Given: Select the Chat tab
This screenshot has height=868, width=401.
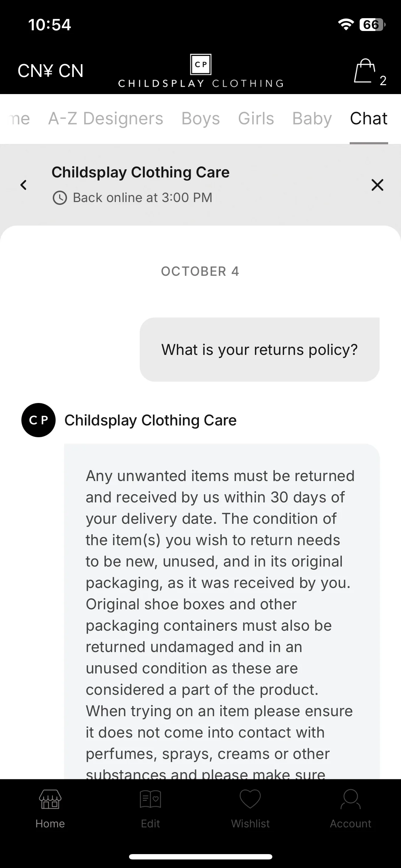Looking at the screenshot, I should coord(369,119).
